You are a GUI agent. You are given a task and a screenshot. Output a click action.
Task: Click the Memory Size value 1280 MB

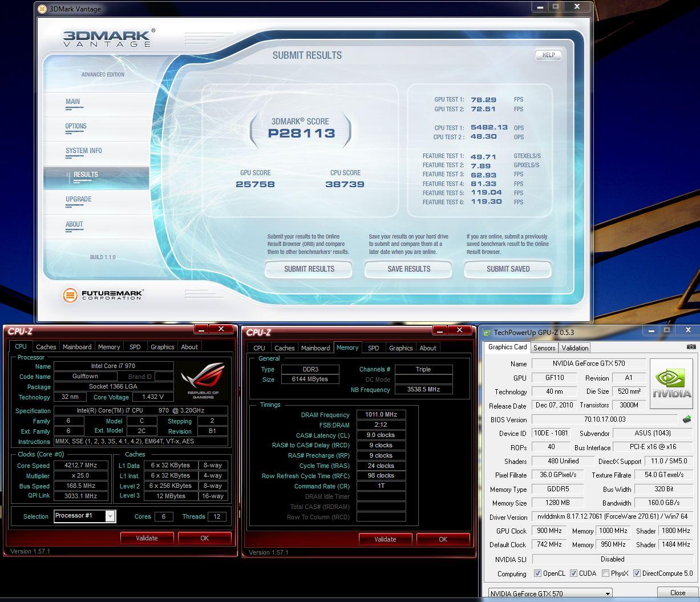[558, 503]
